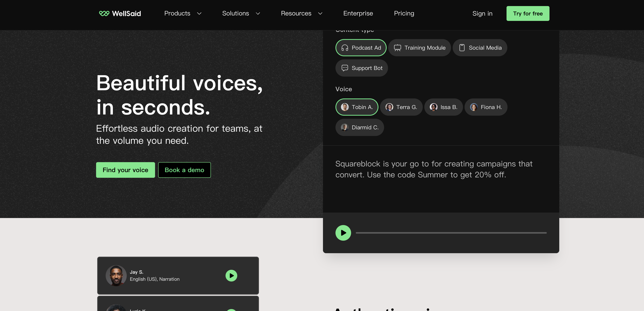Select Tobin A. voice option
The width and height of the screenshot is (644, 311).
tap(357, 107)
